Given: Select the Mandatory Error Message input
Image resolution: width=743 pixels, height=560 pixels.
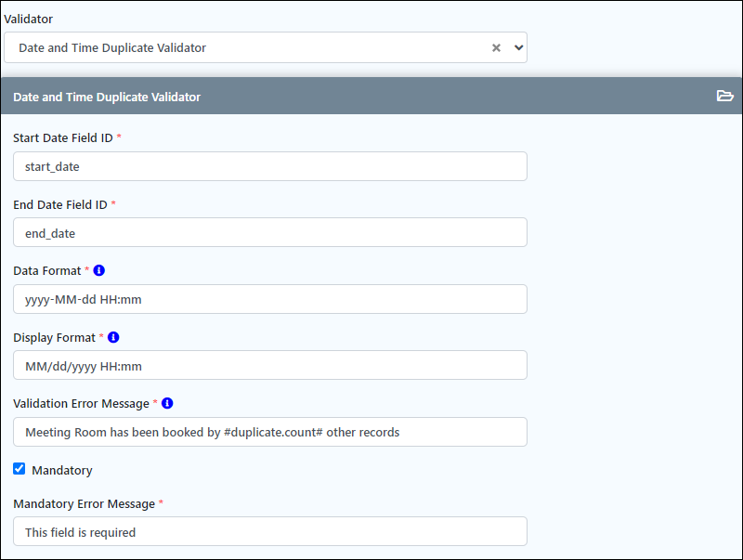Looking at the screenshot, I should pos(270,531).
